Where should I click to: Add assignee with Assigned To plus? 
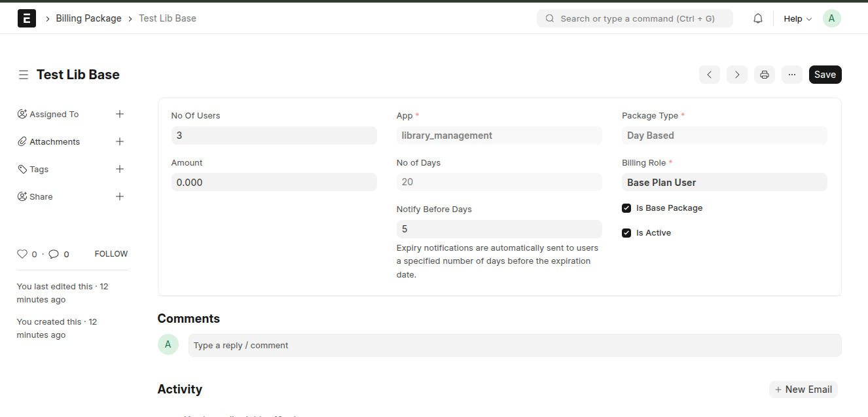[x=120, y=114]
